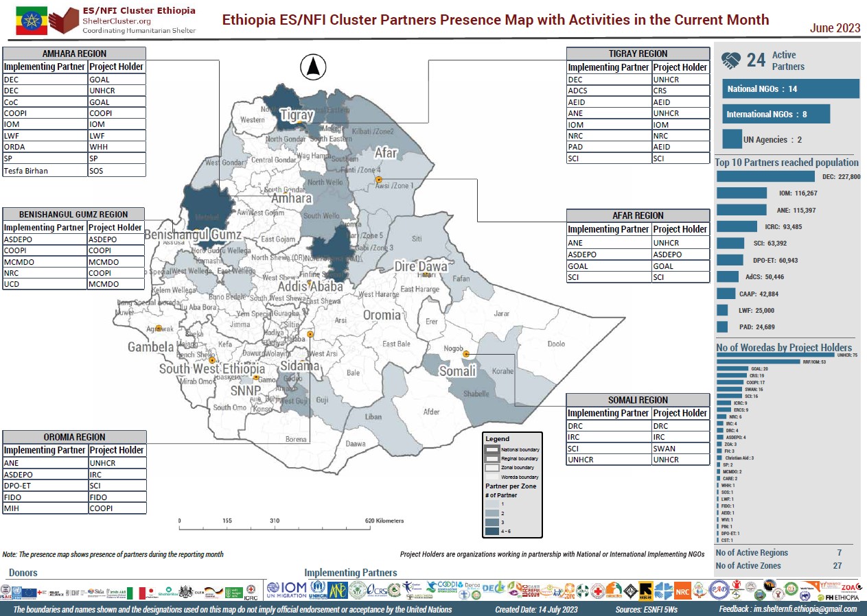Click the red Shelter Cluster house logo

coord(64,21)
